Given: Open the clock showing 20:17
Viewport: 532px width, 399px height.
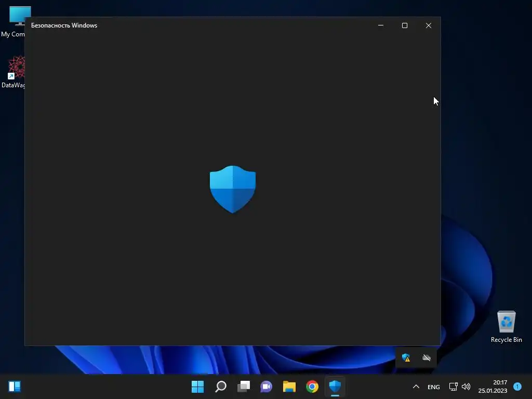Looking at the screenshot, I should point(493,387).
